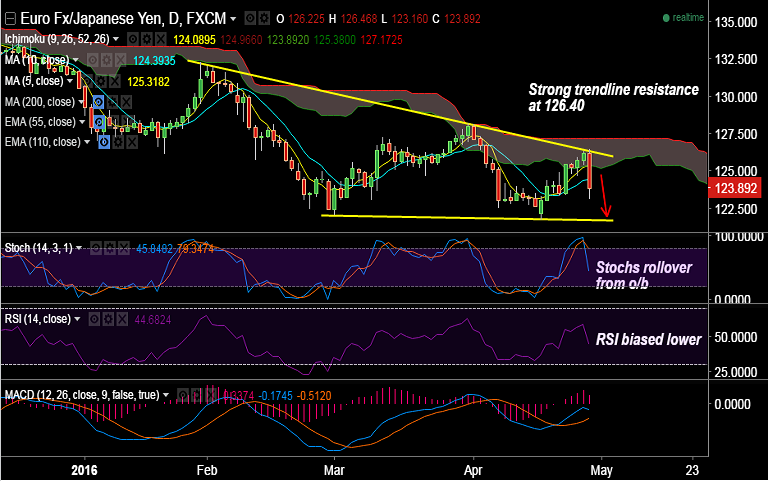Remove MA (10, close) indicator
The height and width of the screenshot is (482, 768).
pyautogui.click(x=120, y=60)
